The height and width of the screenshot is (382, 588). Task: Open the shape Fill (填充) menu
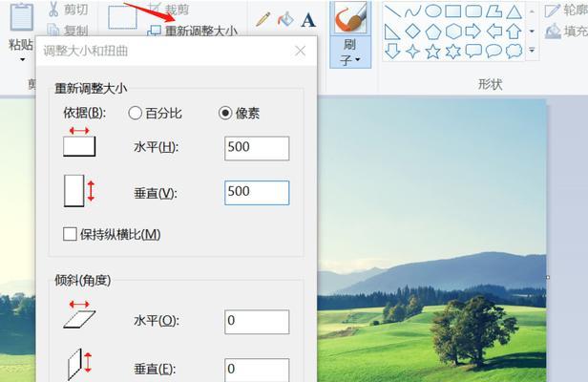pos(566,32)
